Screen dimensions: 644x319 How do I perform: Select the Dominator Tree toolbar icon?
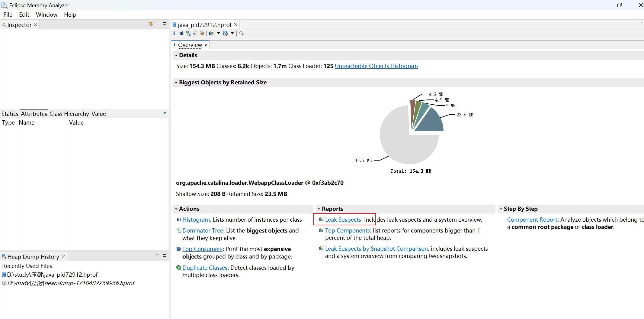(188, 33)
